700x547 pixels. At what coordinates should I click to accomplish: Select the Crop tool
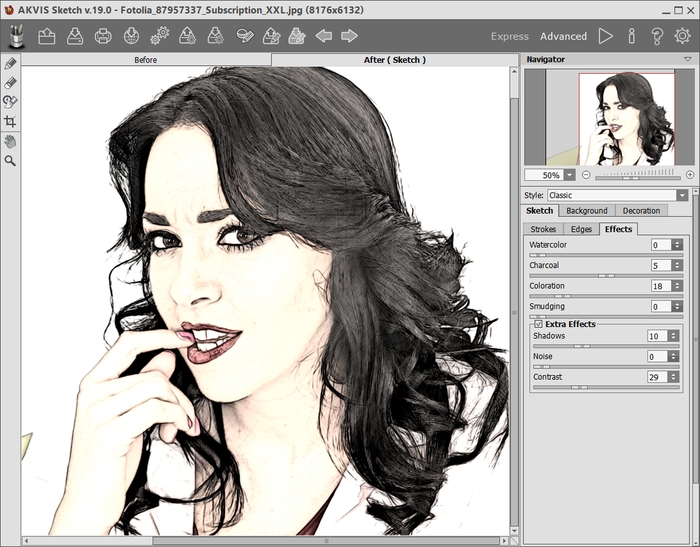(11, 121)
